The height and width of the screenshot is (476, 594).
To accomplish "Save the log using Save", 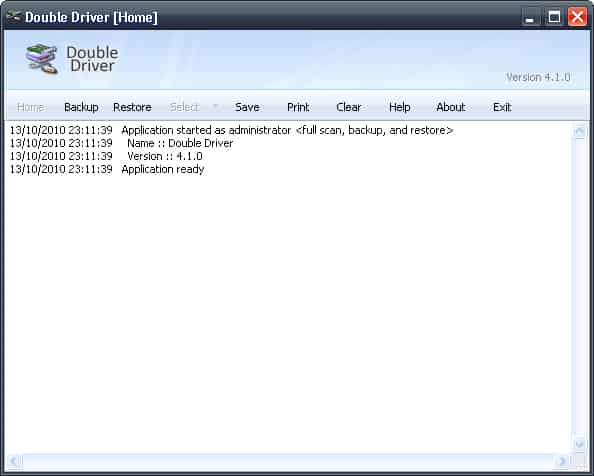I will click(x=247, y=107).
